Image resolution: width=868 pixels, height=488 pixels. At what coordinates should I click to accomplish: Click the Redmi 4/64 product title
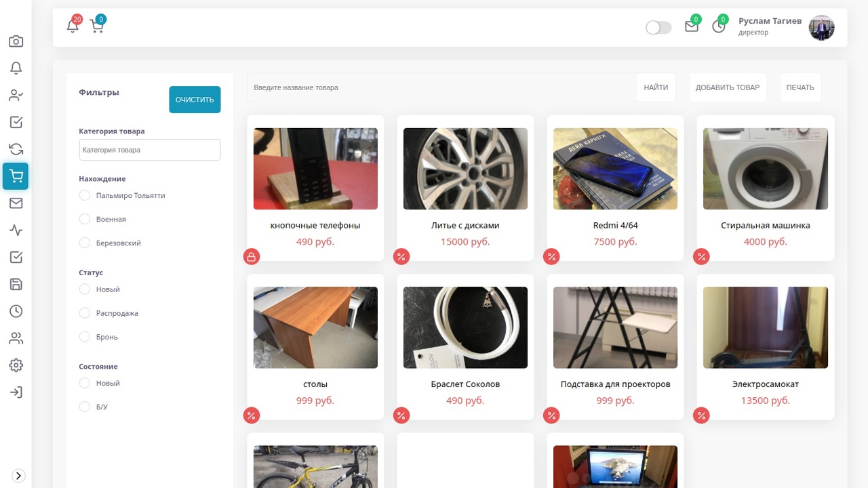click(x=615, y=226)
